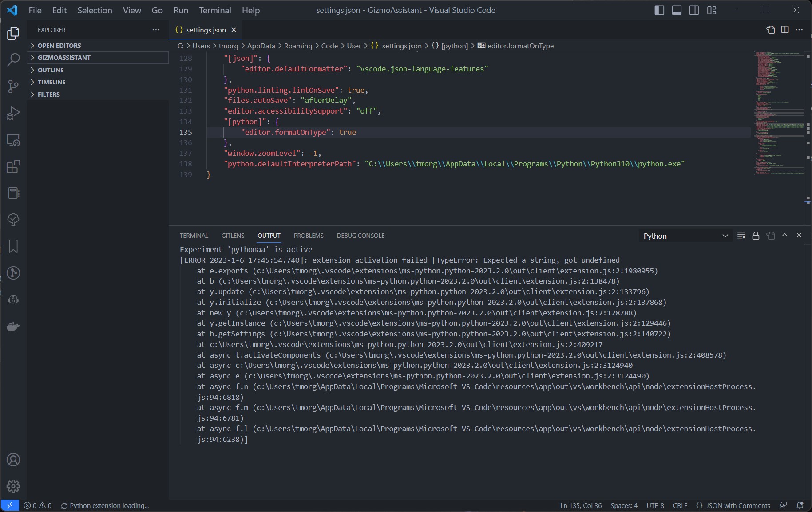The image size is (812, 512).
Task: Customize layout icon in title bar
Action: (712, 10)
